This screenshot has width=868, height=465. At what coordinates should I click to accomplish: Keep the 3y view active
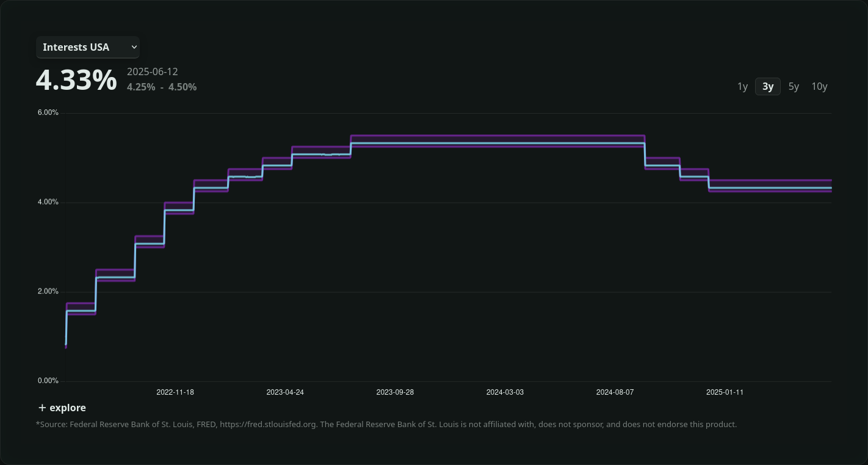768,86
